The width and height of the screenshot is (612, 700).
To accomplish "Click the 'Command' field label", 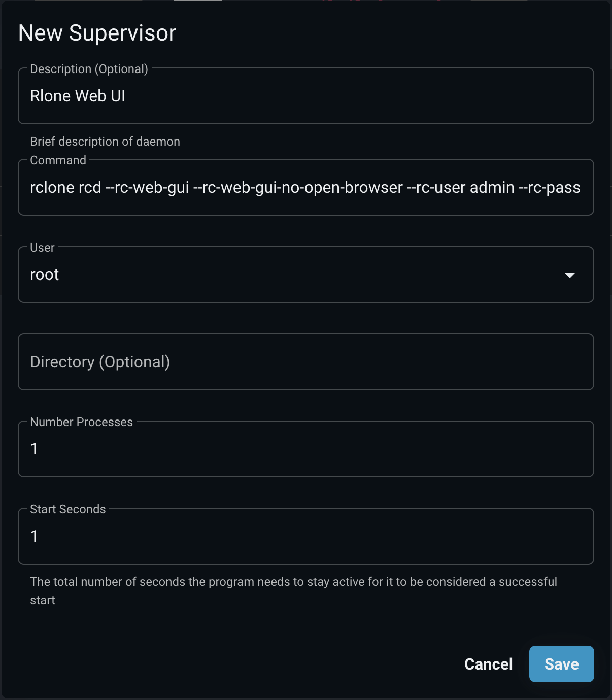I will [58, 160].
